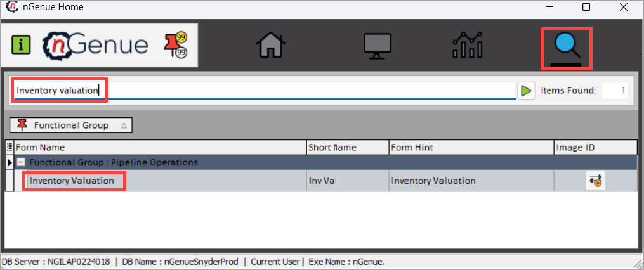The image size is (644, 270).
Task: Toggle sort arrow on Functional Group chip
Action: point(124,125)
